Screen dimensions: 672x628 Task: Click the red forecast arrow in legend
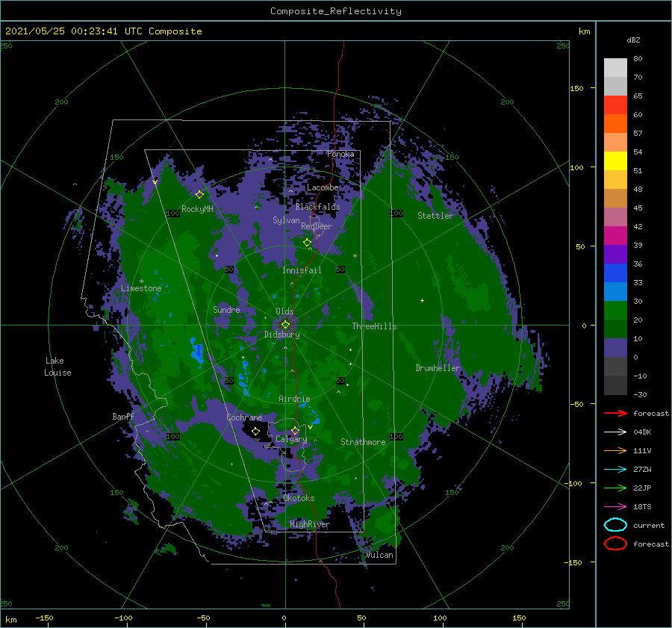(615, 413)
